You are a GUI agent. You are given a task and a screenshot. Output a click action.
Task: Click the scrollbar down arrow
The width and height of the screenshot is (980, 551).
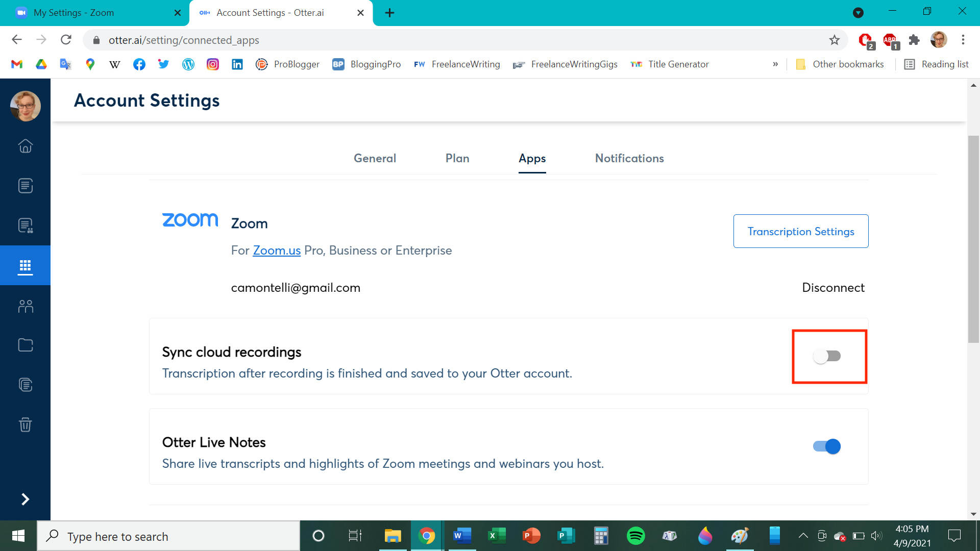973,514
